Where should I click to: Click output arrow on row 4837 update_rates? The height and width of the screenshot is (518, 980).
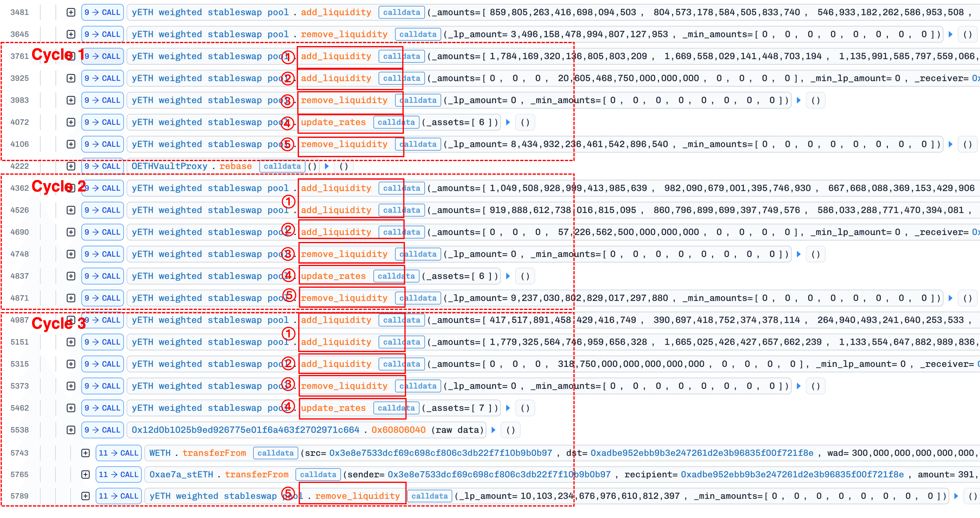click(508, 276)
